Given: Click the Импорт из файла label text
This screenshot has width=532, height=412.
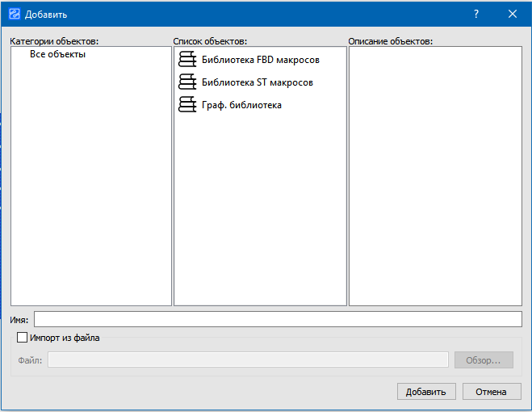Looking at the screenshot, I should pos(64,338).
